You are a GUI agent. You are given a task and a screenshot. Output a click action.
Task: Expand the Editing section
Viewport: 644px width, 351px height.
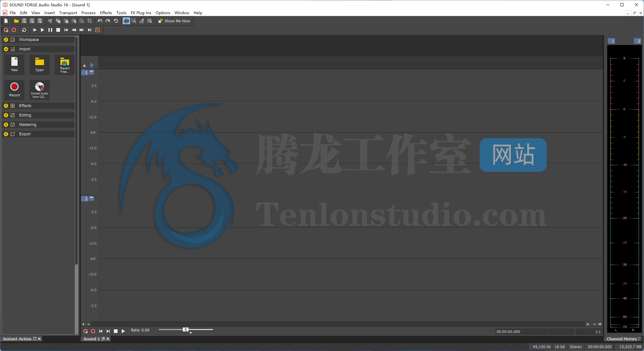point(6,115)
